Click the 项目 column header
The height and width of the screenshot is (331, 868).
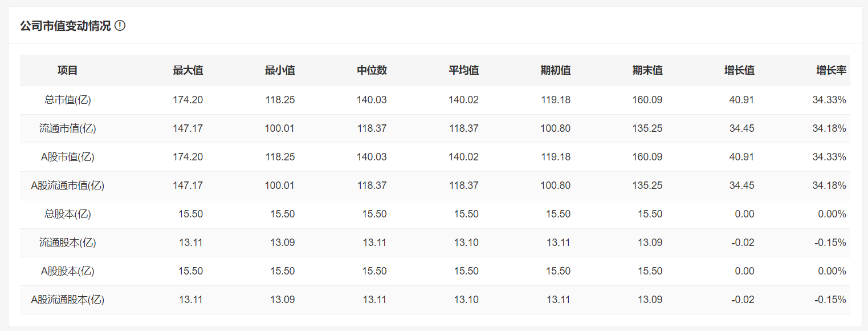68,70
